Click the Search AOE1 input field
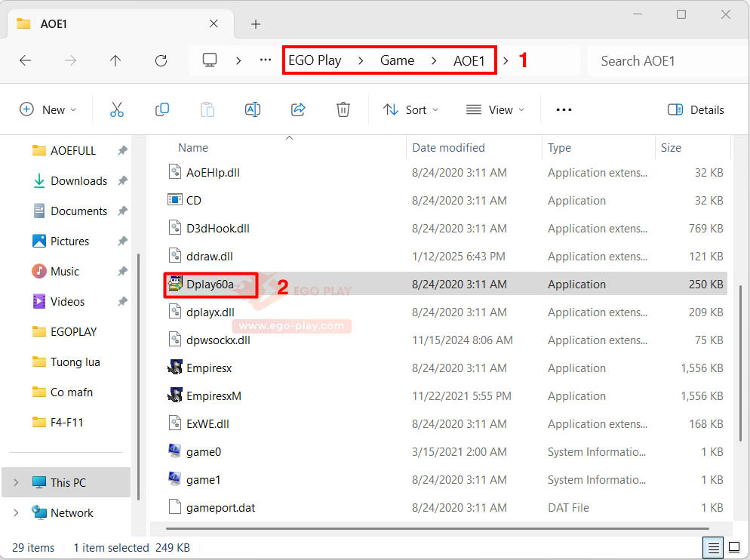Screen dimensions: 750x560 pos(667,61)
